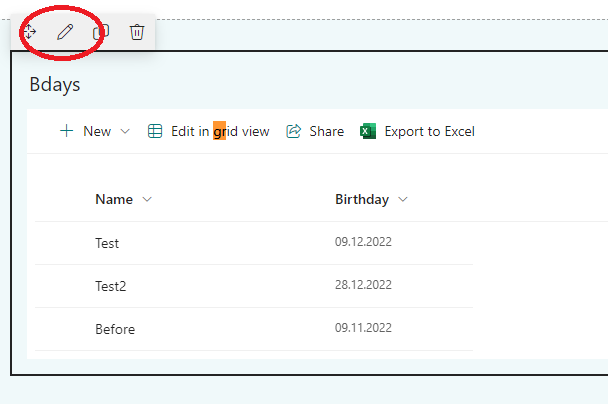608x404 pixels.
Task: Expand the New dropdown chevron
Action: pos(125,131)
